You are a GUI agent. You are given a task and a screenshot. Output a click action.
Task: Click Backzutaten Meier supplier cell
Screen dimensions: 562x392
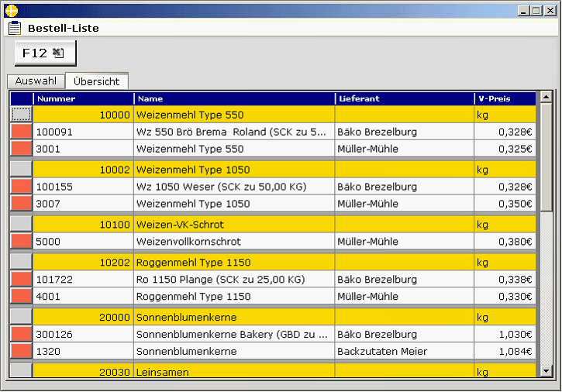pyautogui.click(x=405, y=351)
